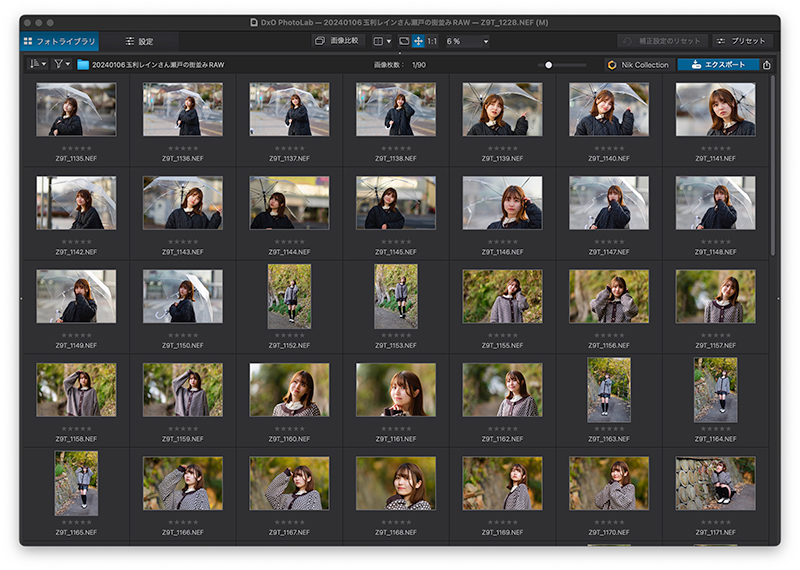Click the star rating under Z9T_1163.NEF
Viewport: 800px width, 570px height.
click(609, 429)
